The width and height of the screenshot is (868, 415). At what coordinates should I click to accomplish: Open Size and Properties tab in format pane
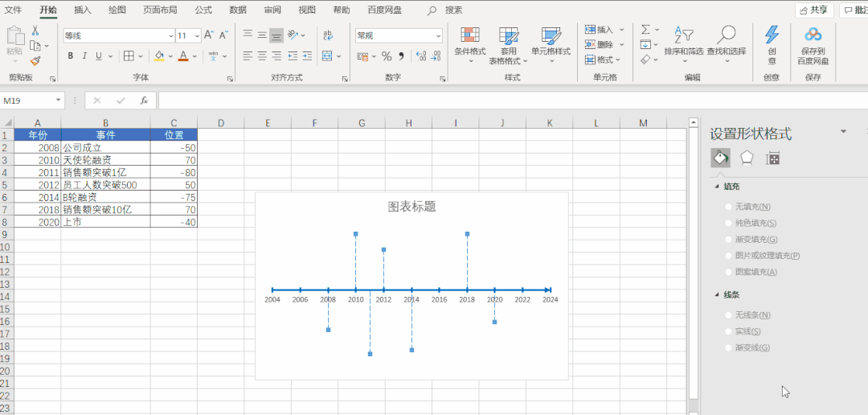pos(772,158)
